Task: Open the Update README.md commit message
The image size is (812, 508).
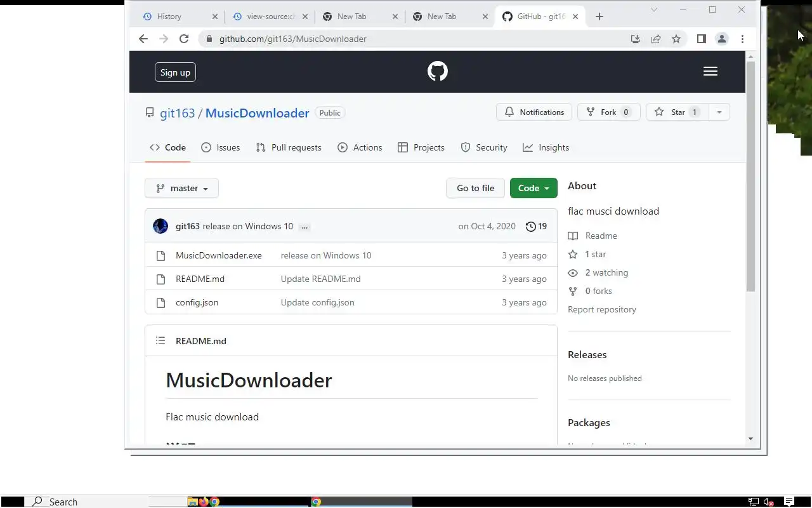Action: (x=320, y=279)
